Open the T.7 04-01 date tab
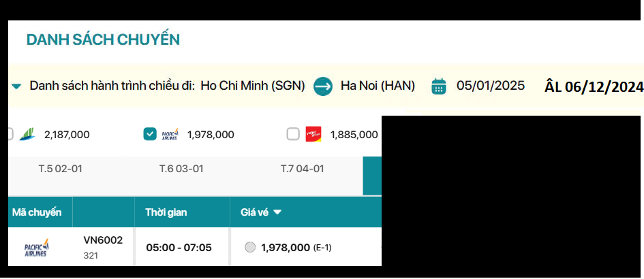Screen dimensions: 644x279 coord(302,169)
